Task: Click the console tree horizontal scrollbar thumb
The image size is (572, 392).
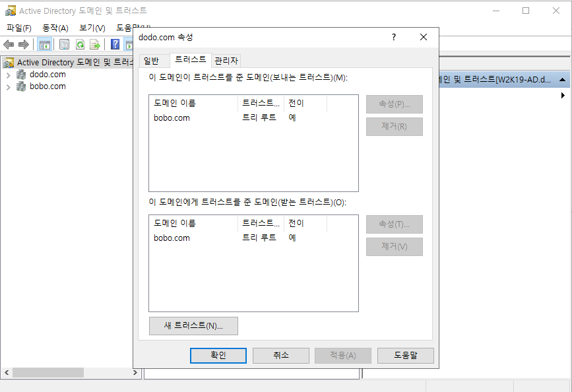Action: [x=48, y=373]
